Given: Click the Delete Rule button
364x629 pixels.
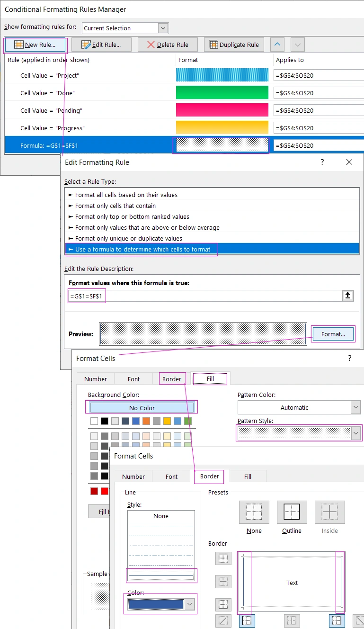Looking at the screenshot, I should pyautogui.click(x=168, y=45).
